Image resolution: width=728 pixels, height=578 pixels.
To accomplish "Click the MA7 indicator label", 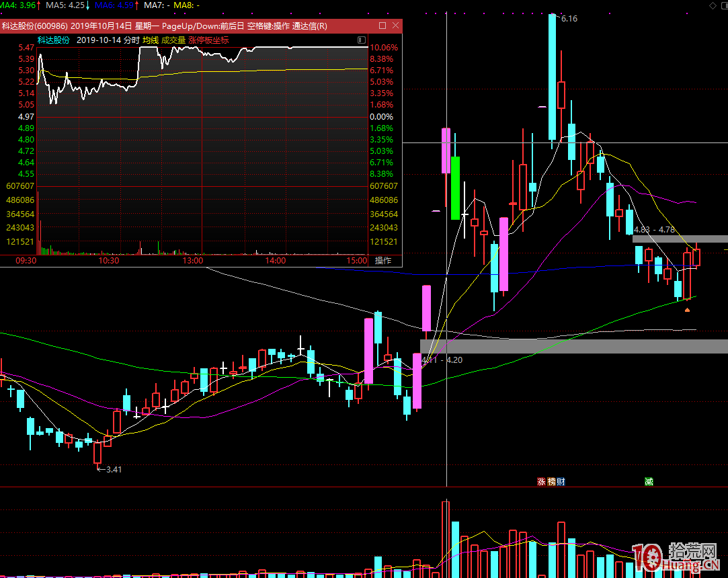I will point(157,5).
